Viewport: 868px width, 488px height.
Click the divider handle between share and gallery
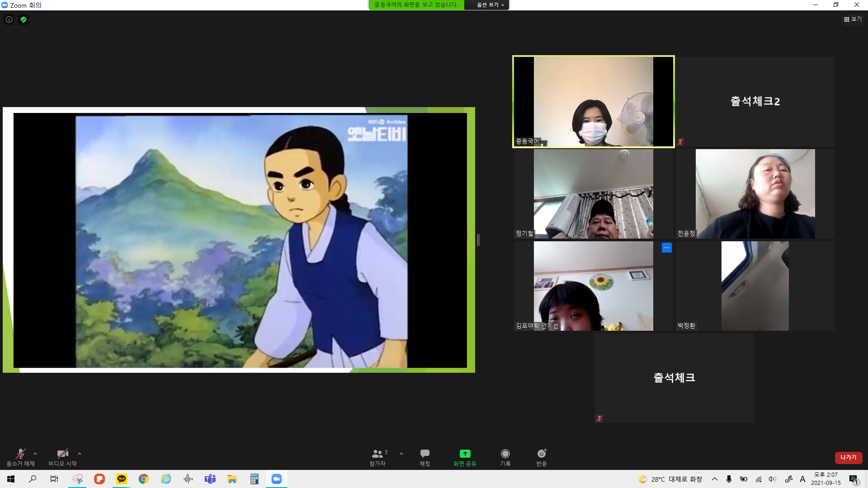point(478,240)
